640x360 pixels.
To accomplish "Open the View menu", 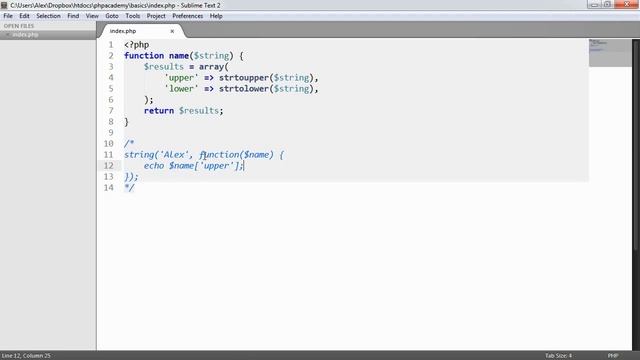I will [x=92, y=16].
